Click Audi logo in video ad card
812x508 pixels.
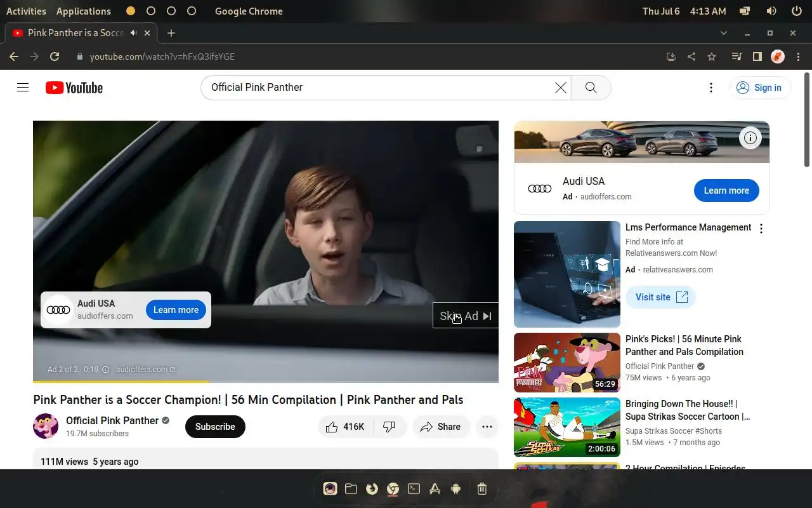(58, 310)
